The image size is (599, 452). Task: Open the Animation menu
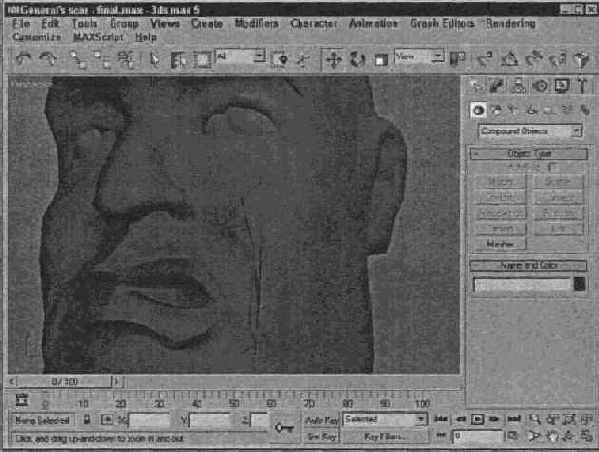pos(373,24)
